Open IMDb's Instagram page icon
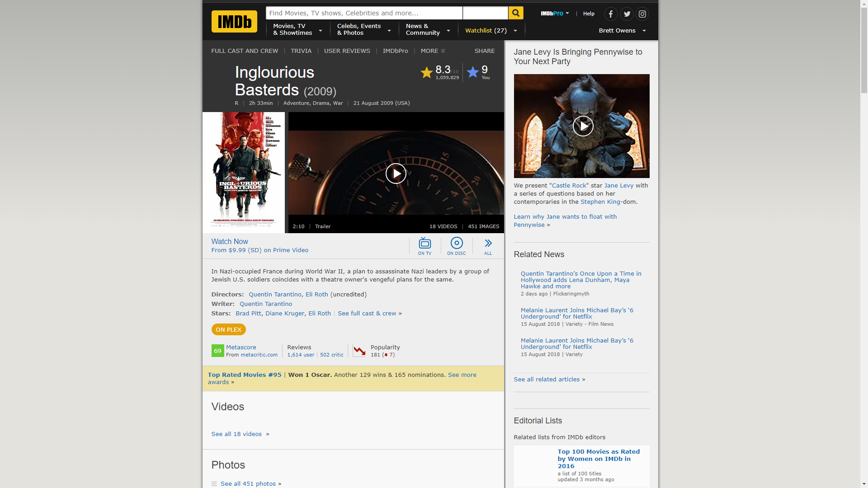The width and height of the screenshot is (868, 488). 642,14
